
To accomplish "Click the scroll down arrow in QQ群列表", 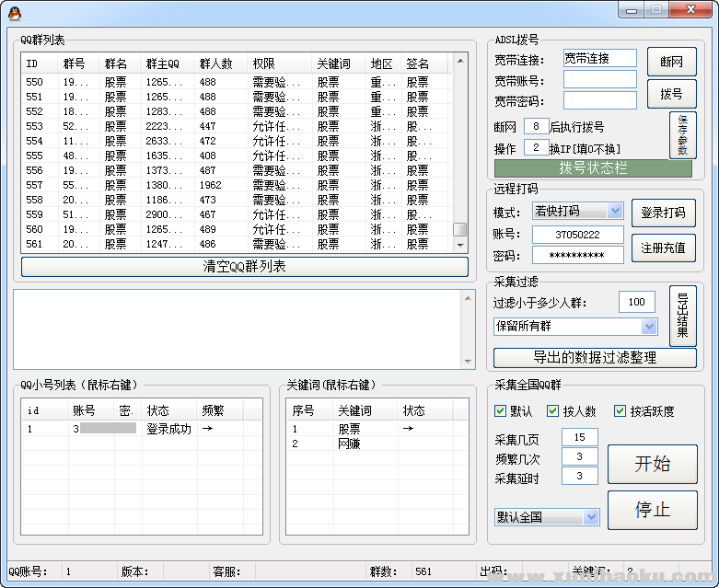I will tap(460, 245).
